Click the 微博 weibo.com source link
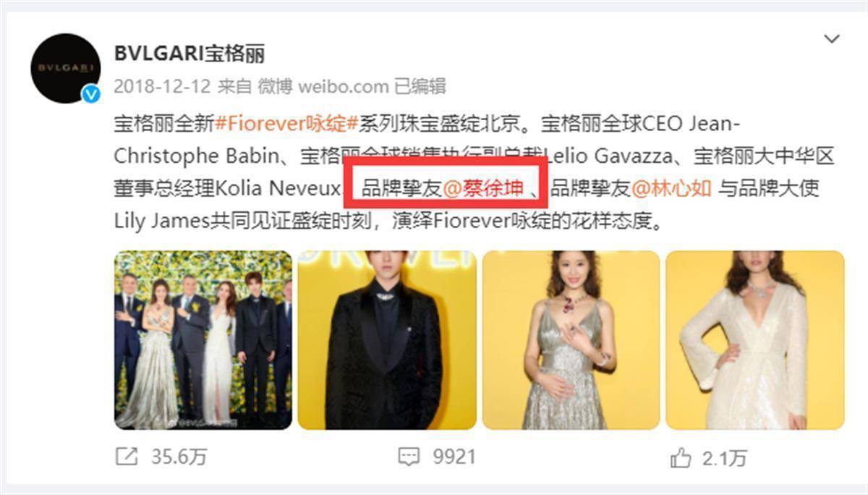Screen dimensions: 868x495 (x=323, y=87)
